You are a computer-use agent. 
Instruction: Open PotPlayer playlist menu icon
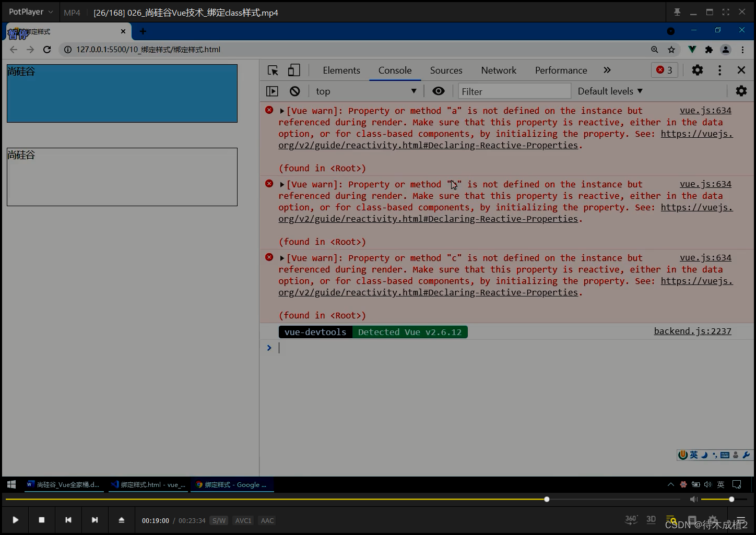coord(740,520)
